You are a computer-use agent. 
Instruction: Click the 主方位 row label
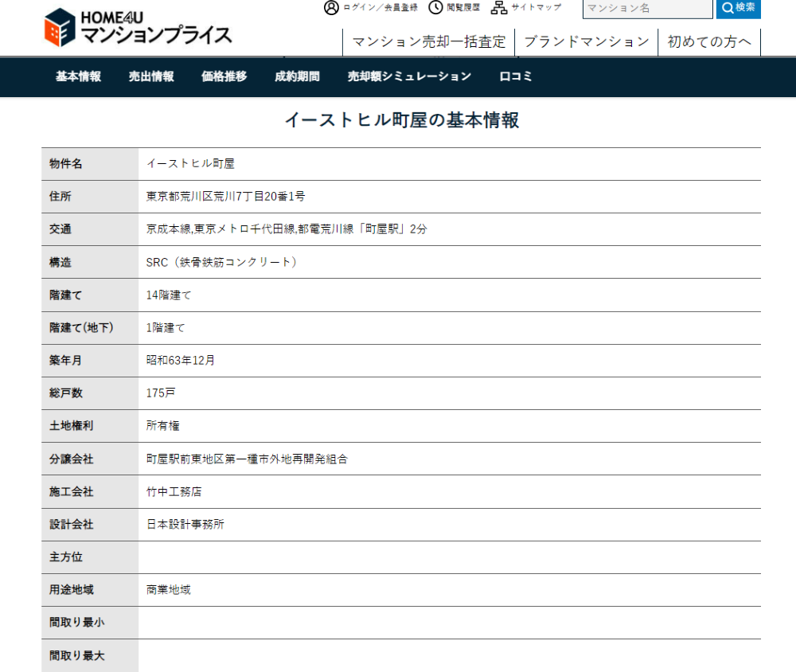(65, 557)
